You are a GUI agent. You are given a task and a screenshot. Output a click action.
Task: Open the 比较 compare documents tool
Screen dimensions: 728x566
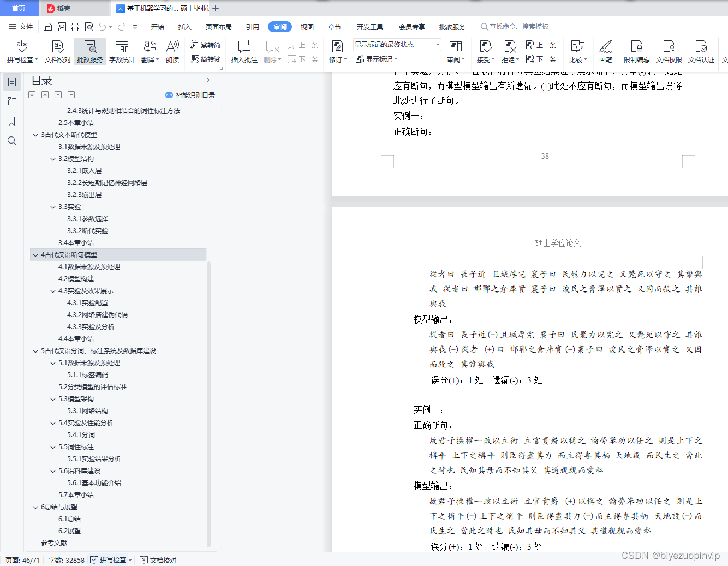(x=578, y=52)
